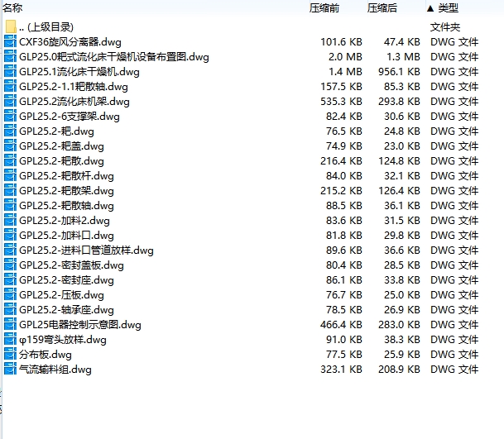
Task: Select the file icon of GPL25.2-进料口管道放样.dwg
Action: pos(10,250)
